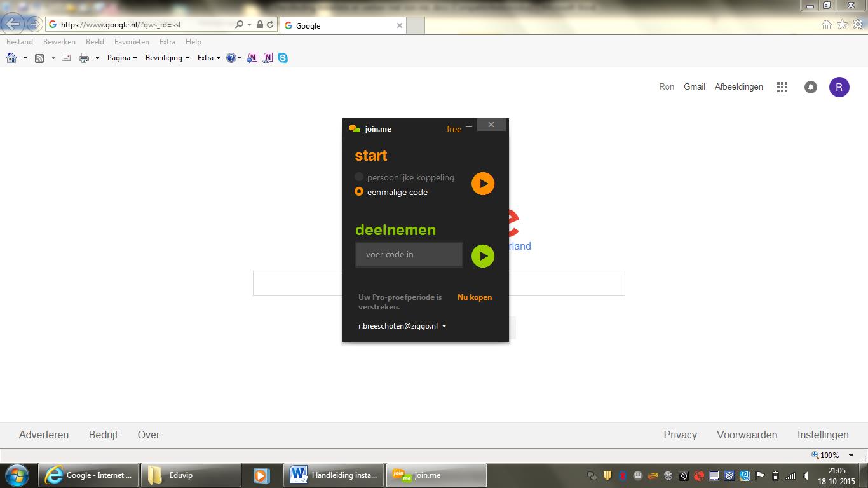Viewport: 868px width, 488px height.
Task: Select the 'persoonlijke koppeling' radio option
Action: coord(359,177)
